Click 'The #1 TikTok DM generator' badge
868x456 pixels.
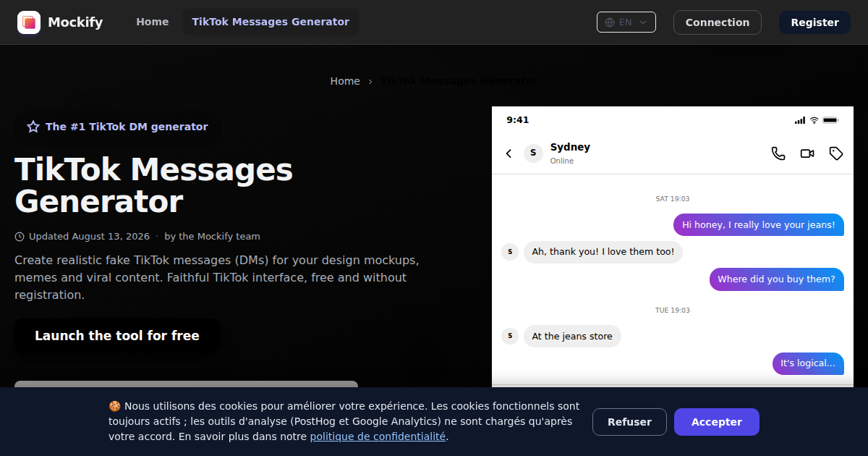(x=117, y=127)
